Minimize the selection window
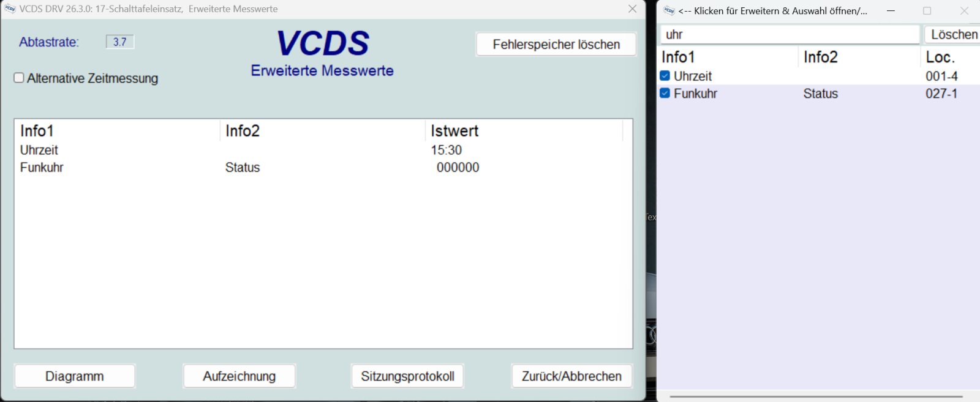 891,10
